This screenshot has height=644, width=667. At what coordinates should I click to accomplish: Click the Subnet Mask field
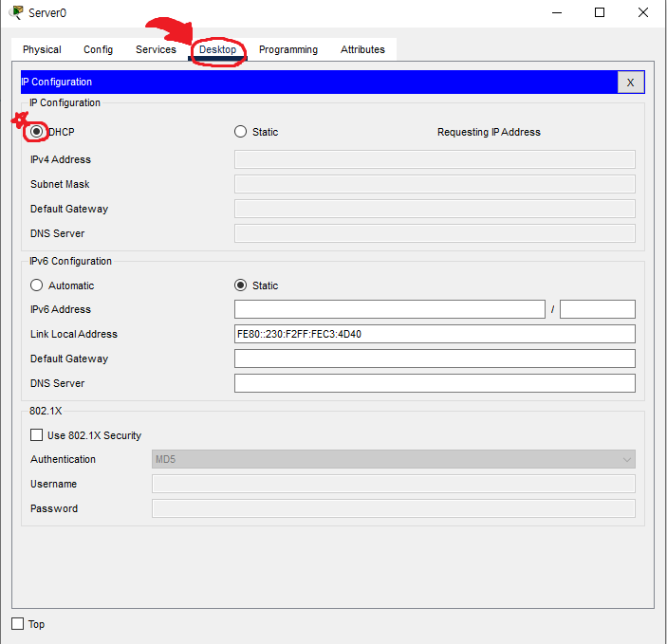click(x=435, y=184)
